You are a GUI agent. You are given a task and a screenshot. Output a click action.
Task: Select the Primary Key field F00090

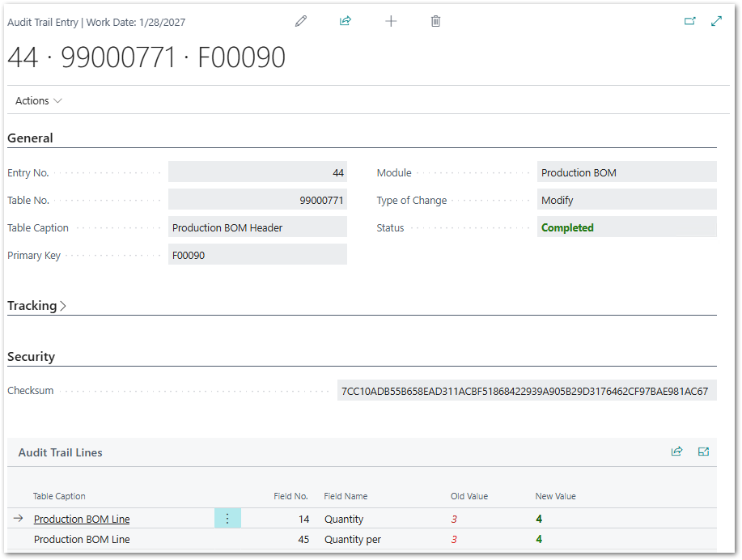click(257, 255)
